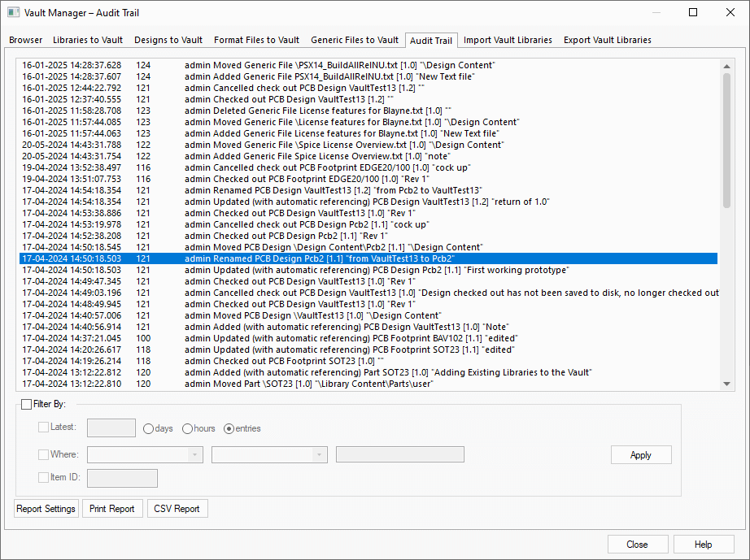Click the scrollbar down arrow in audit list
The height and width of the screenshot is (560, 750).
[725, 384]
